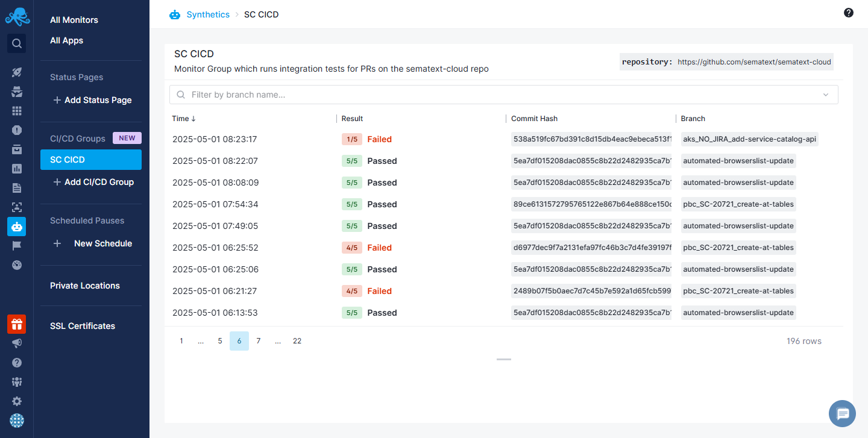Click the rocket icon in the sidebar
This screenshot has height=438, width=868.
tap(16, 72)
